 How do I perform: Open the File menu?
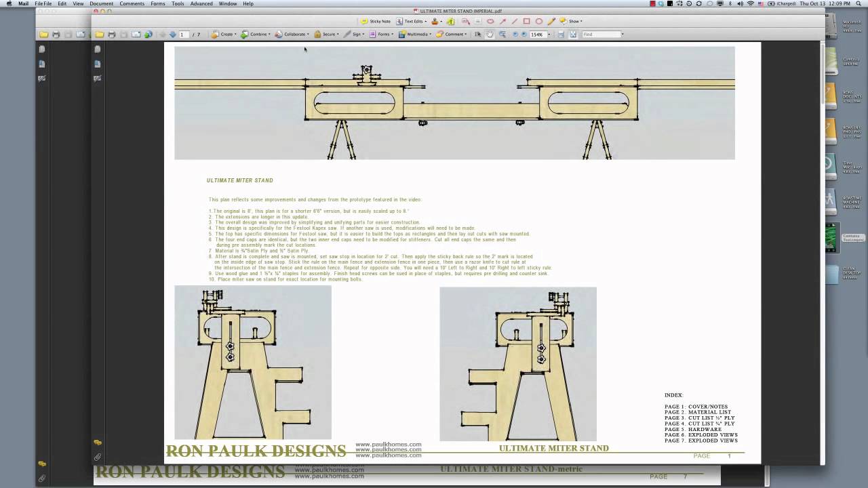(43, 3)
